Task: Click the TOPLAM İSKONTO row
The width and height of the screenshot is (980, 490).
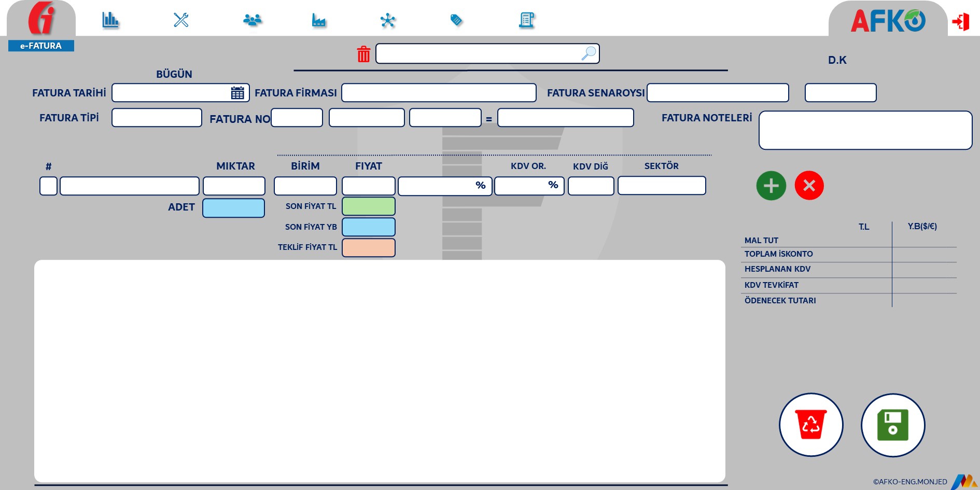Action: pyautogui.click(x=849, y=254)
